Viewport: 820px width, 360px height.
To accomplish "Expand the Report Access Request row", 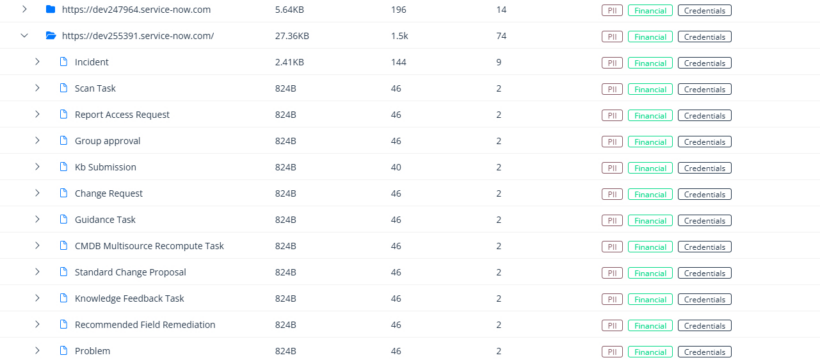I will [x=37, y=114].
